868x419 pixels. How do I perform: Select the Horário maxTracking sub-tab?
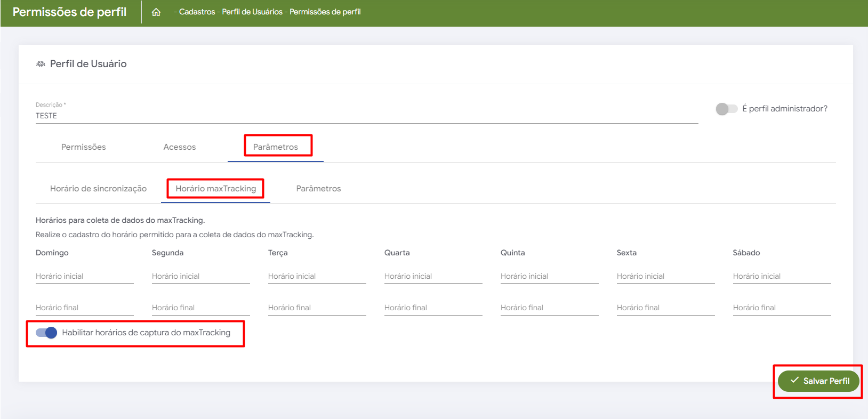pos(215,189)
